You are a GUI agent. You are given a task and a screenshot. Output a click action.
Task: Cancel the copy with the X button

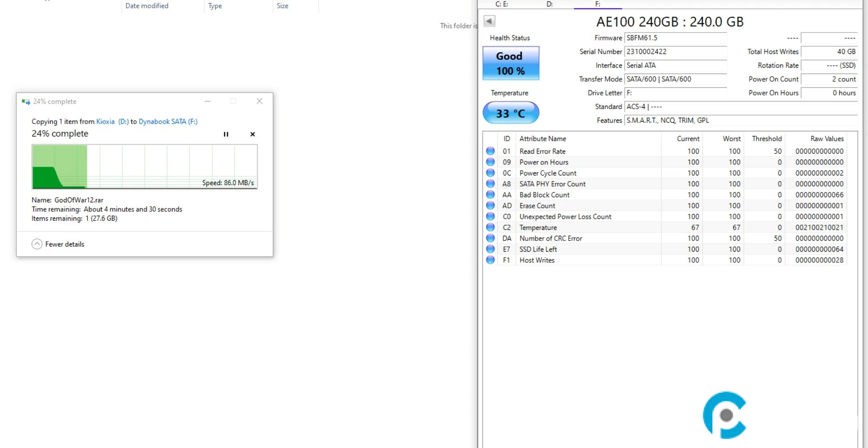252,134
